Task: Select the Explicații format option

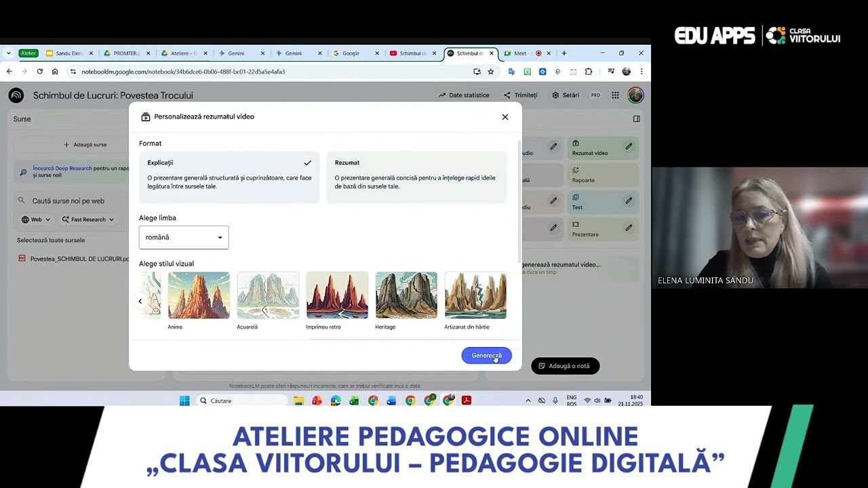Action: pyautogui.click(x=229, y=177)
